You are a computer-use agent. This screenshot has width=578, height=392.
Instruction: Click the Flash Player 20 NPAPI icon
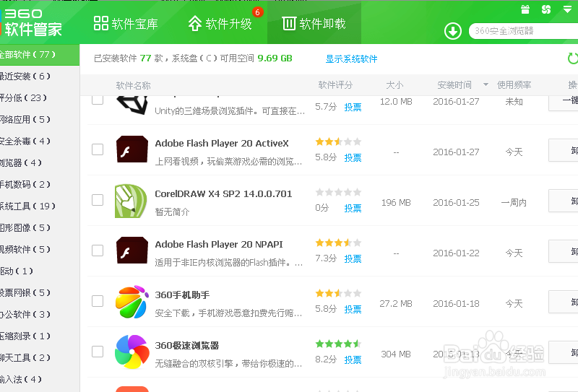[x=132, y=251]
